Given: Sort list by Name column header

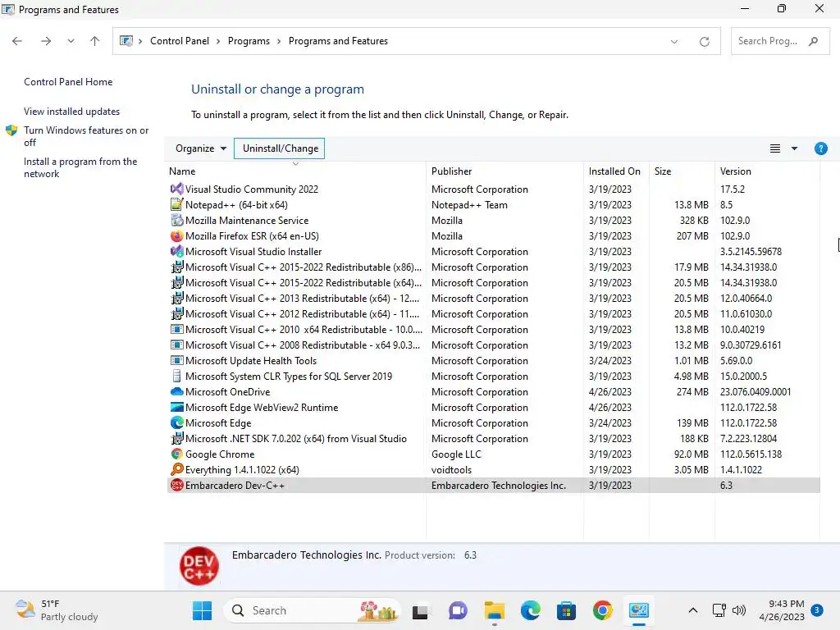Looking at the screenshot, I should click(295, 171).
